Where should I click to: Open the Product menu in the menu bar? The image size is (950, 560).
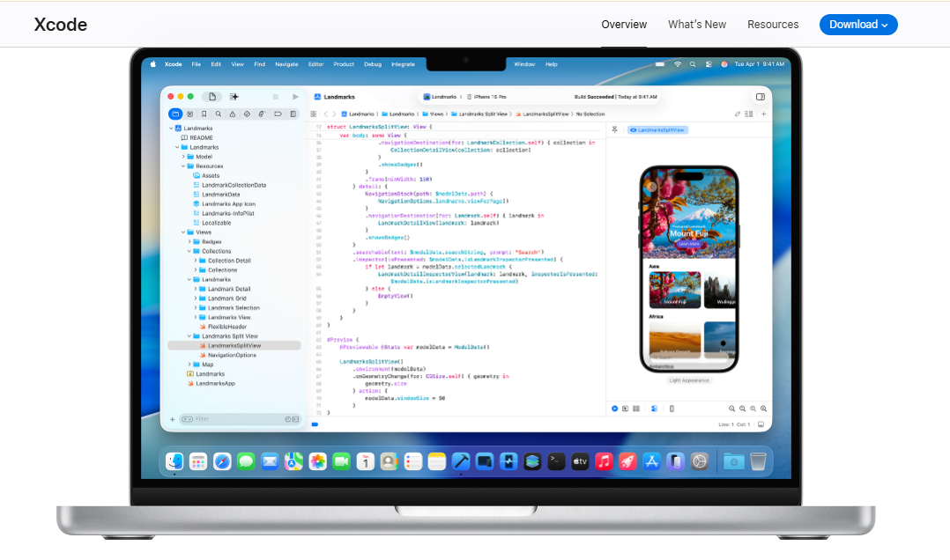(344, 63)
